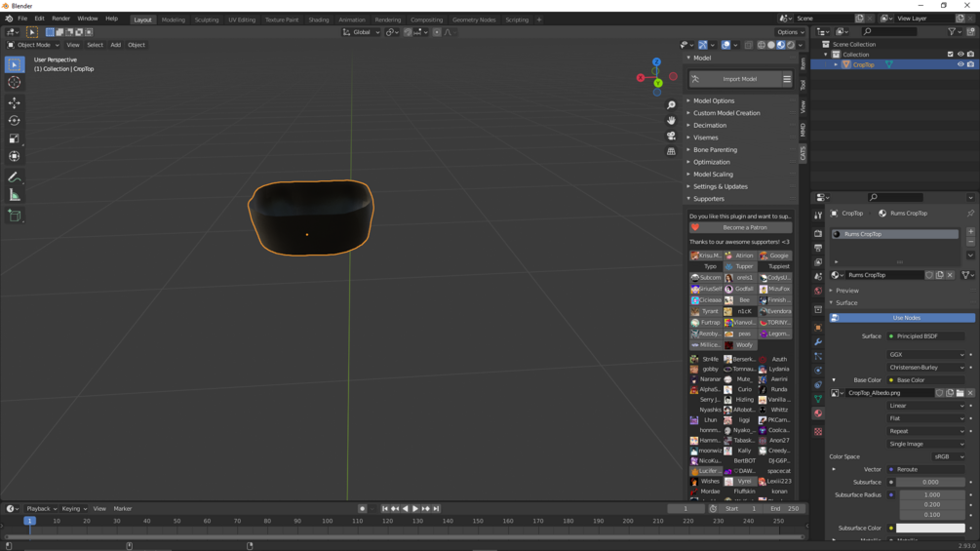This screenshot has width=980, height=551.
Task: Pin the properties editor context
Action: tap(970, 213)
